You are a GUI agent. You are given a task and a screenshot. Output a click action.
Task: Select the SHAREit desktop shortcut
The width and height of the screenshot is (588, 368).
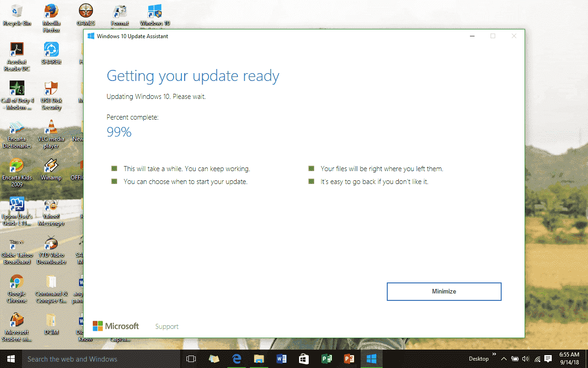point(51,53)
